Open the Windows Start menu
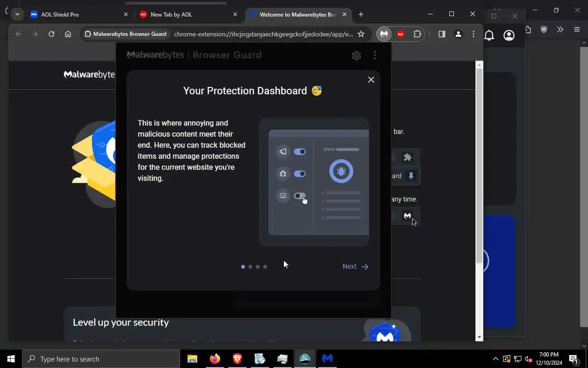 [x=11, y=359]
